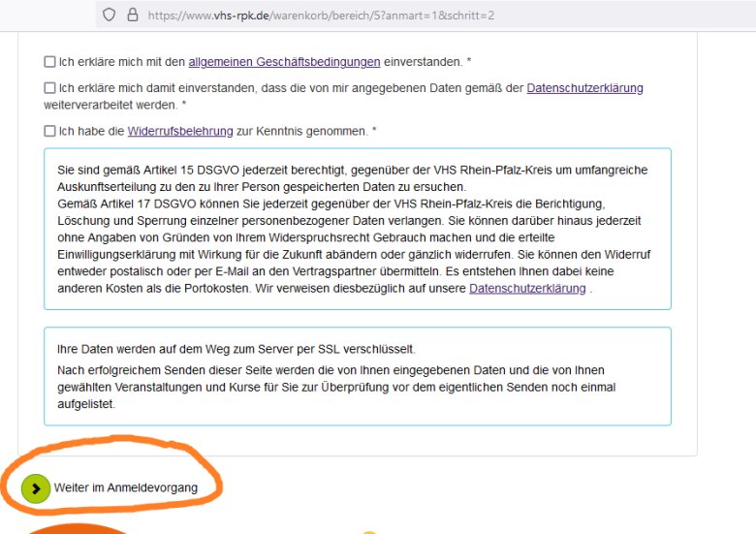Accept the allgemeinen Geschäftsbedingungen checkbox
Viewport: 756px width, 534px height.
tap(49, 62)
